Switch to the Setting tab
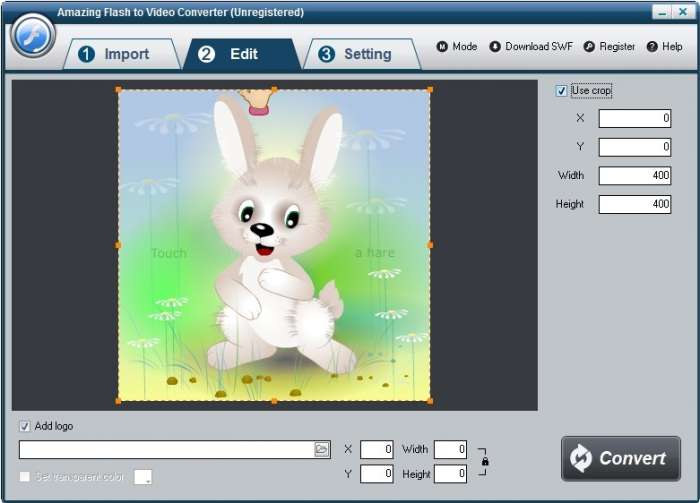 pos(356,54)
